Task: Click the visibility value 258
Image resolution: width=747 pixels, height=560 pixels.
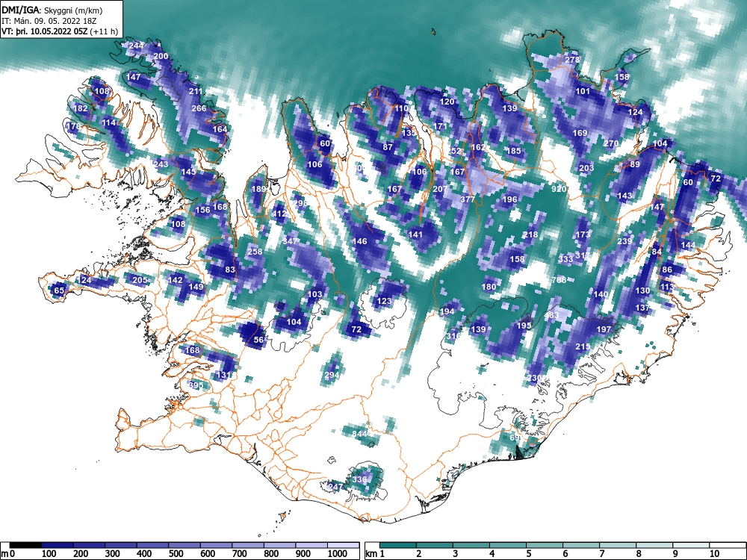Action: (255, 252)
